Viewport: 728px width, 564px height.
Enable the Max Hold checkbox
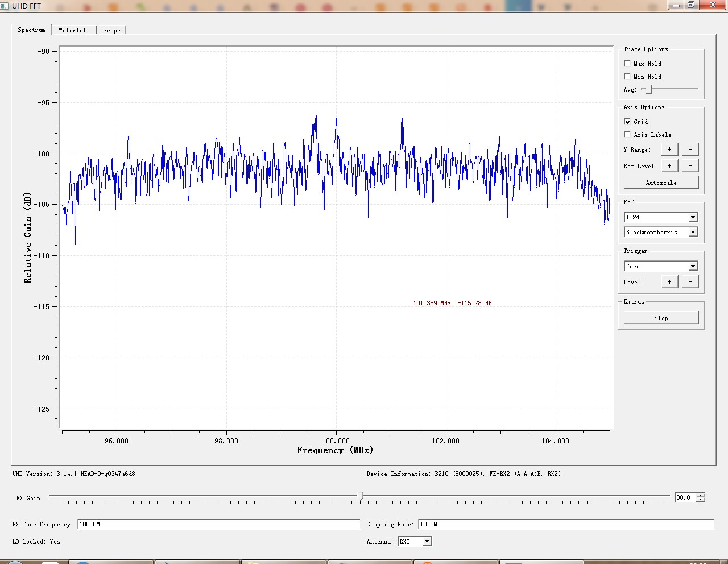[628, 63]
